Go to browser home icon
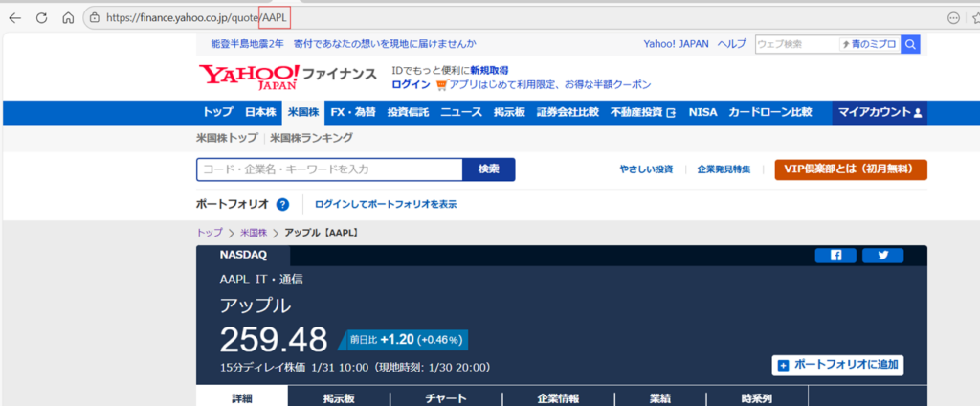Screen dimensions: 980x406 68,18
